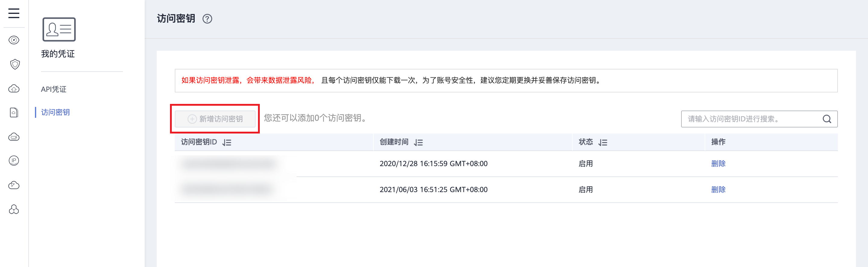Select 访问密钥 in the left menu
Image resolution: width=868 pixels, height=267 pixels.
click(55, 112)
